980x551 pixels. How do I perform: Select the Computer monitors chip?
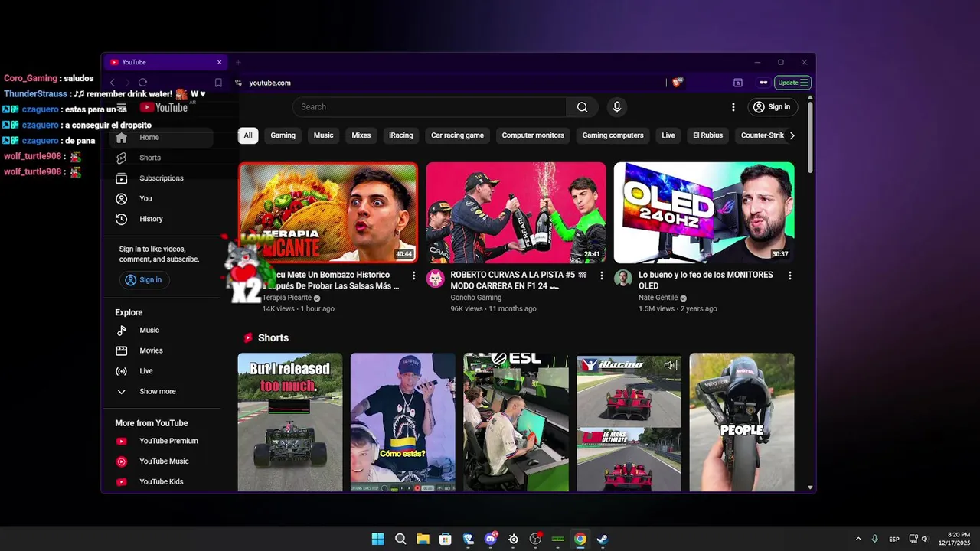tap(533, 135)
